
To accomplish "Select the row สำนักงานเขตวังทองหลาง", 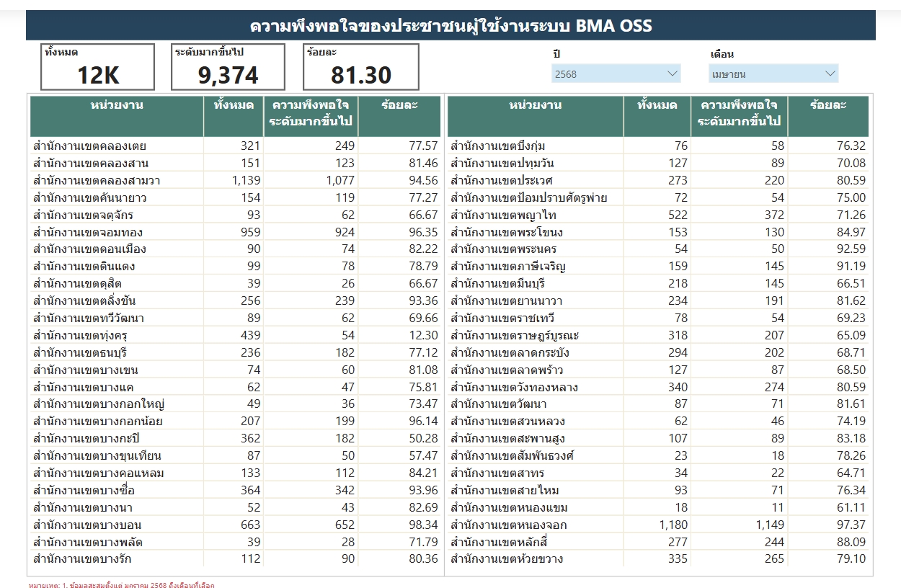I will pyautogui.click(x=658, y=387).
